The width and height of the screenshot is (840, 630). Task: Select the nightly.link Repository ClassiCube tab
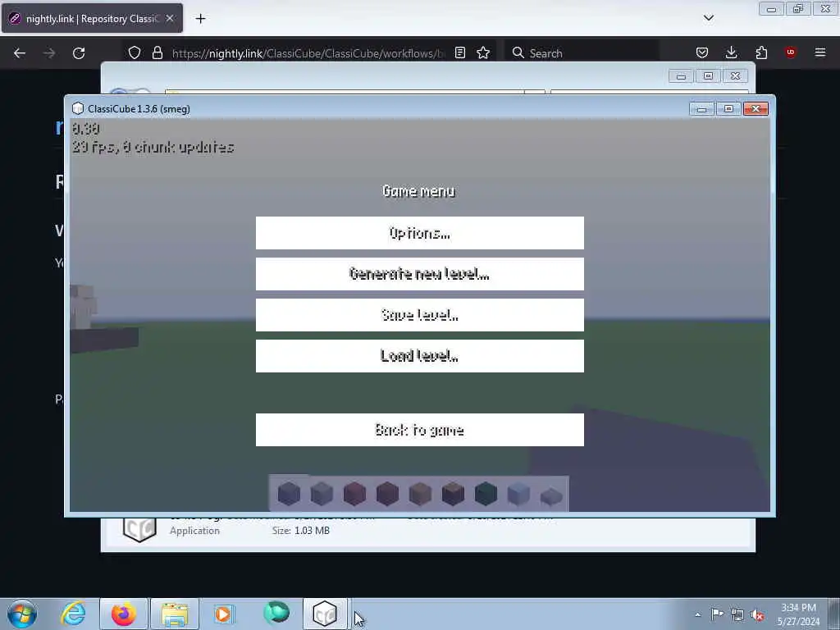(92, 18)
